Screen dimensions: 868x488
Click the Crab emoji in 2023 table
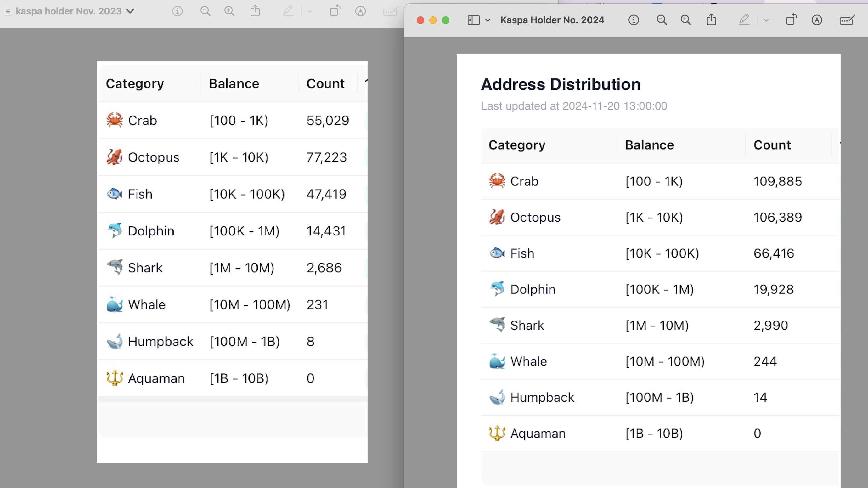115,120
